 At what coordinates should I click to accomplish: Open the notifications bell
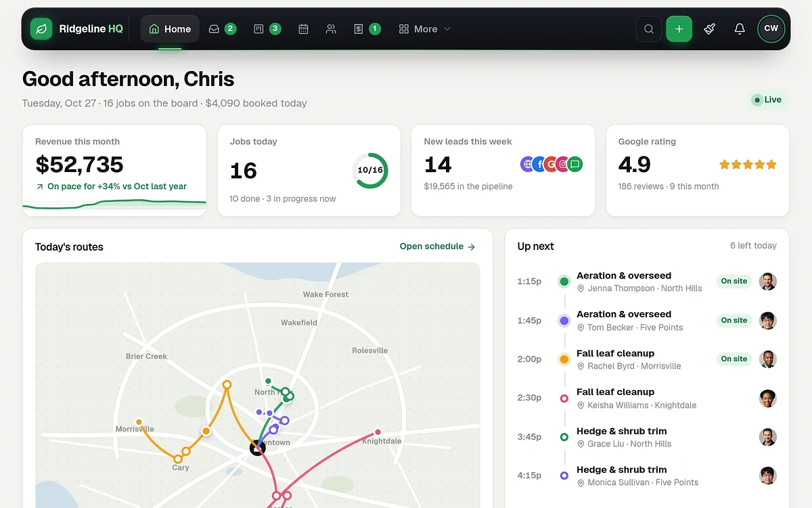tap(740, 29)
